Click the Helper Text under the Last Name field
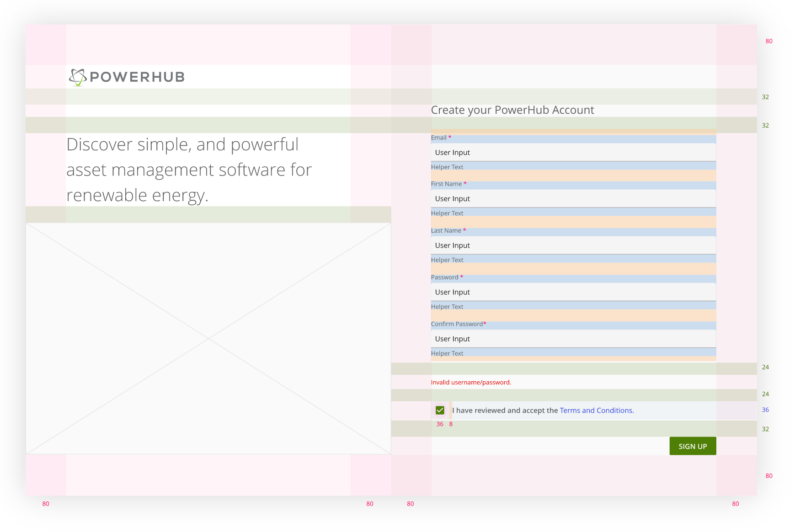This screenshot has height=532, width=800. pos(447,260)
